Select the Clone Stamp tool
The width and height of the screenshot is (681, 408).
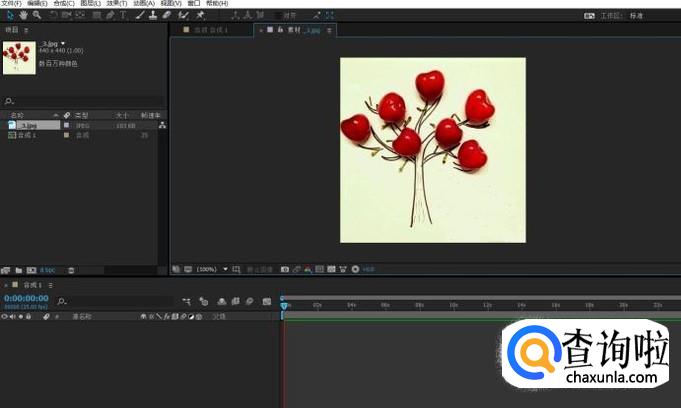click(x=153, y=15)
